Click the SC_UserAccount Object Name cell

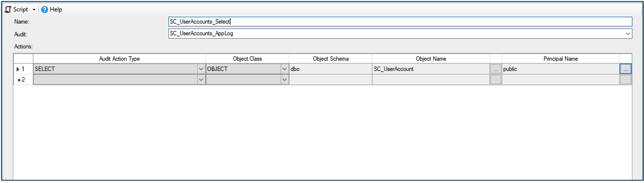click(430, 69)
